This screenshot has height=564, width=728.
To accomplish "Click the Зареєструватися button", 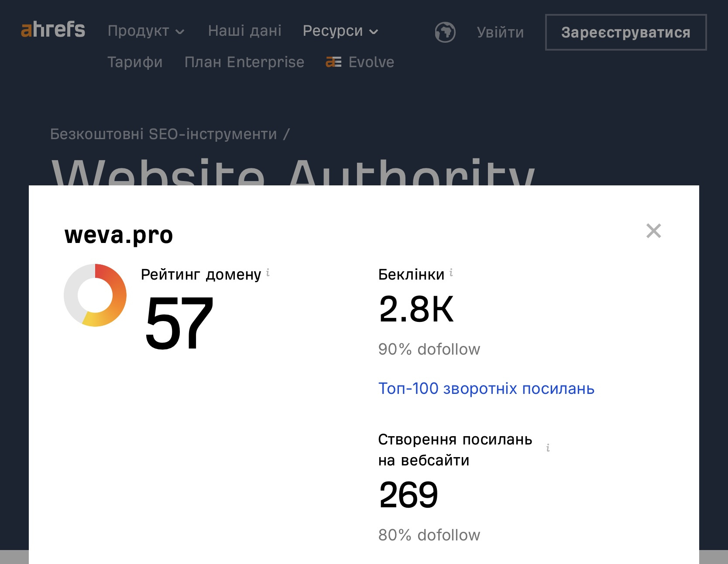I will (x=626, y=32).
